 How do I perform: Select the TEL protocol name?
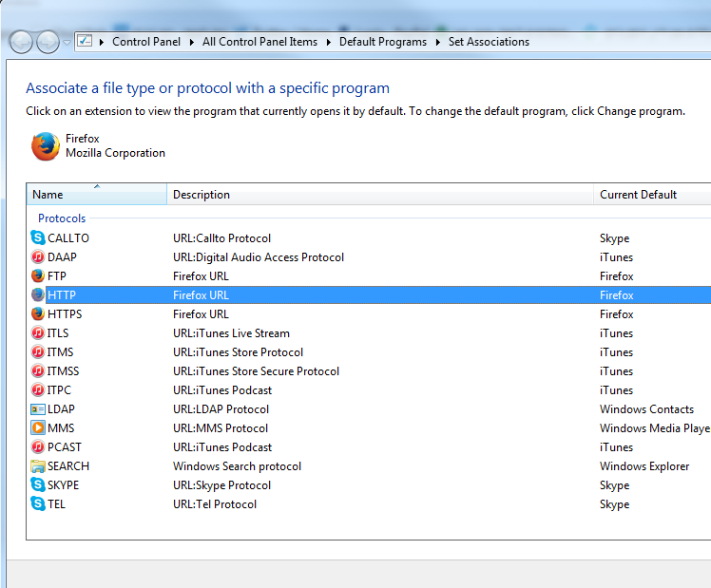coord(56,504)
